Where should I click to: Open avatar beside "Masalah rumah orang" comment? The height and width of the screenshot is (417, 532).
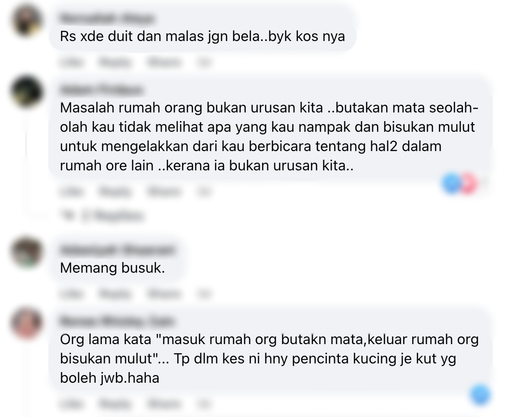(27, 92)
